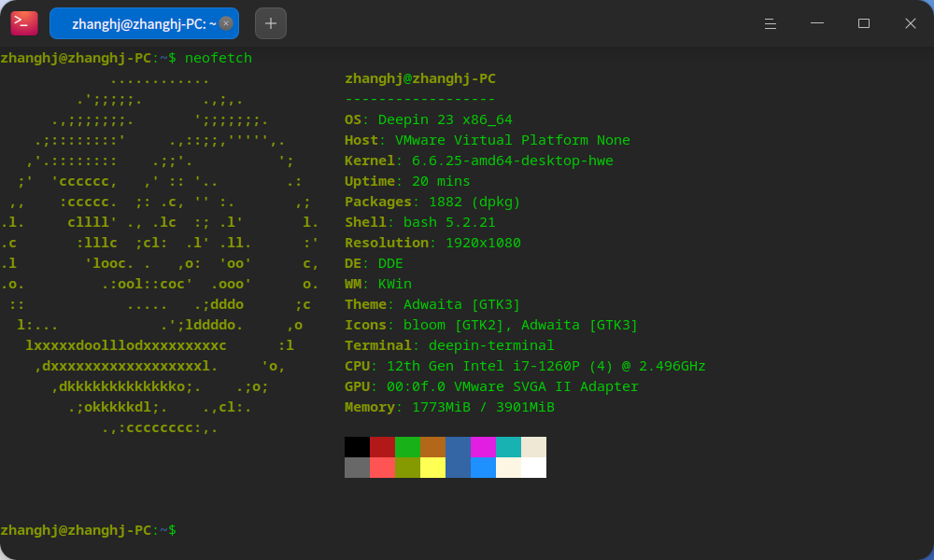This screenshot has width=934, height=560.
Task: Click the green color block
Action: tap(407, 447)
